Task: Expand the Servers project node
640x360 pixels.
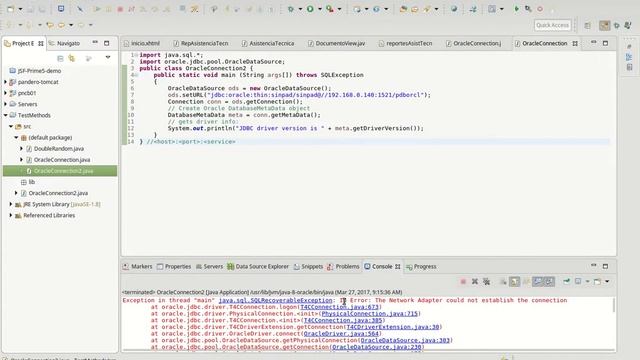Action: click(x=6, y=104)
